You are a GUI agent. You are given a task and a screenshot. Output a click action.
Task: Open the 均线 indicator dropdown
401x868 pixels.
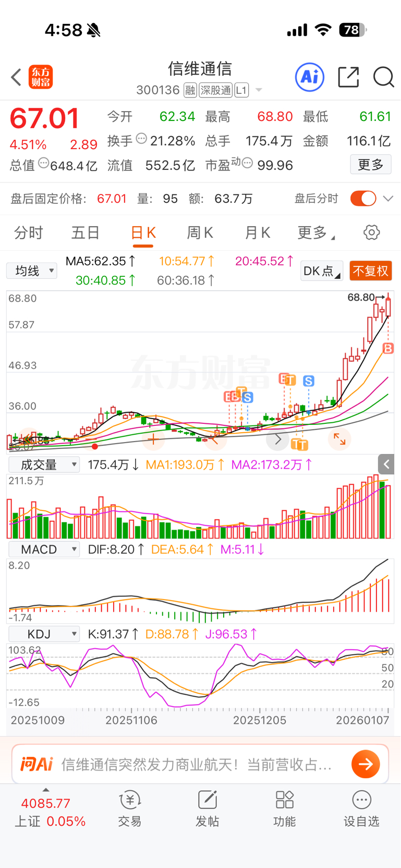(32, 271)
